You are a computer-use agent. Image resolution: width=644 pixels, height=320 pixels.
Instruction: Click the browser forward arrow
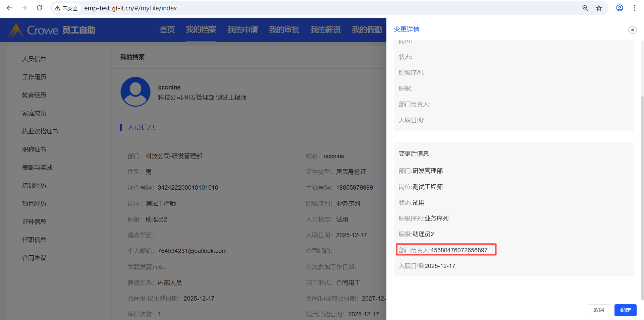click(x=24, y=8)
